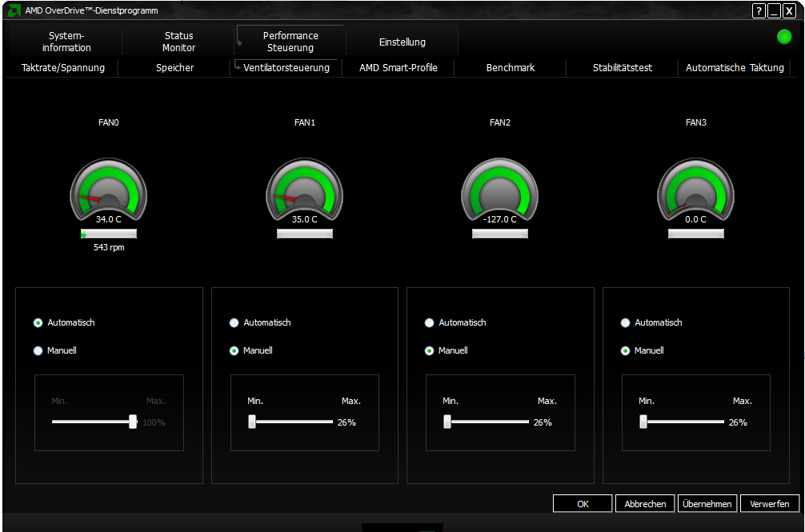Click the FAN0 rpm progress bar
This screenshot has width=805, height=532.
click(108, 234)
